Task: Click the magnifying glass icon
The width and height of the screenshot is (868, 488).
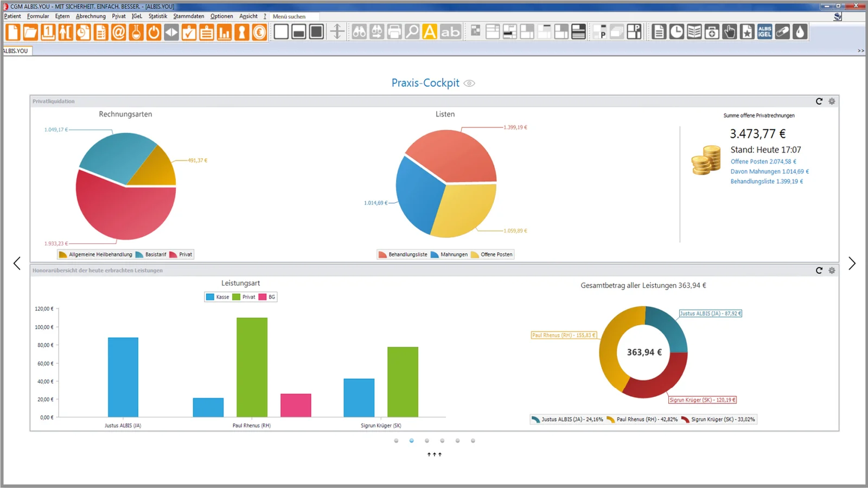Action: tap(412, 32)
